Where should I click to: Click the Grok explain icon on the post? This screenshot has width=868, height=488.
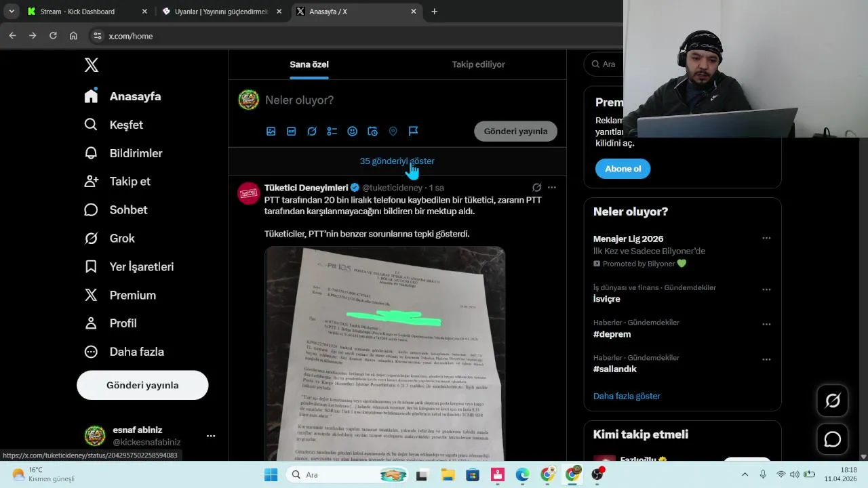coord(536,188)
